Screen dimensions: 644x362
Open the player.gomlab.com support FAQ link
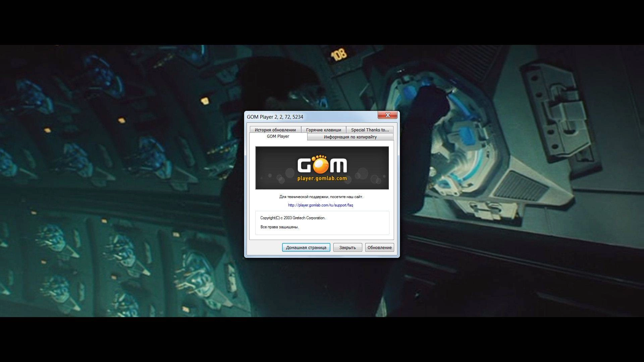[320, 205]
